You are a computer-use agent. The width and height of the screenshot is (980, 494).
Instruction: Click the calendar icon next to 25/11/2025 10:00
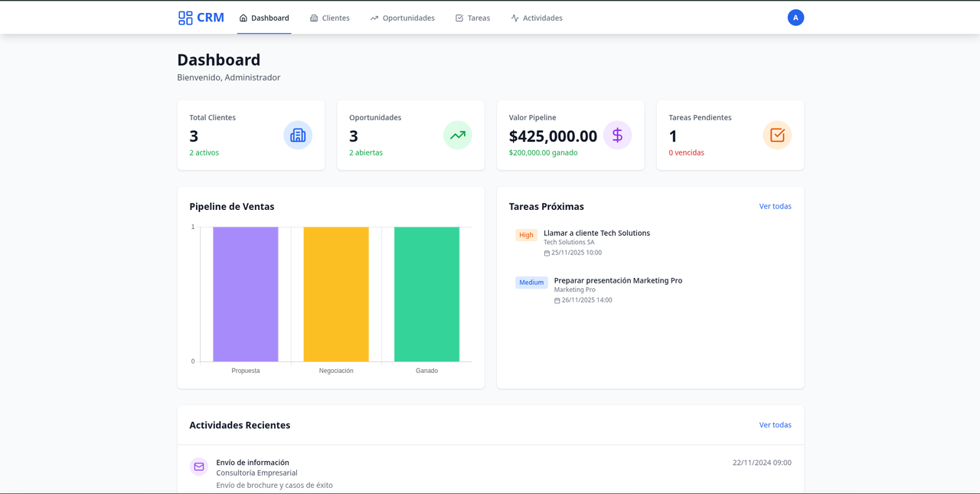[x=547, y=253]
